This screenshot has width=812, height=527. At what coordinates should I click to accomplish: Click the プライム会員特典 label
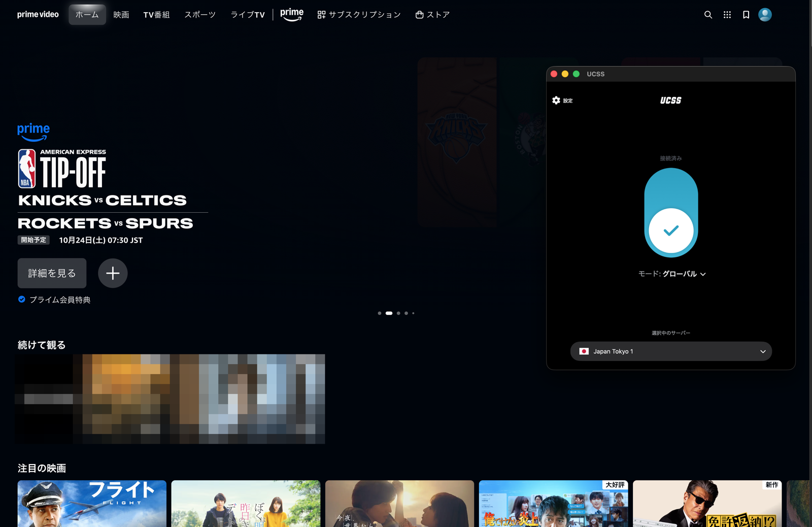(x=60, y=300)
